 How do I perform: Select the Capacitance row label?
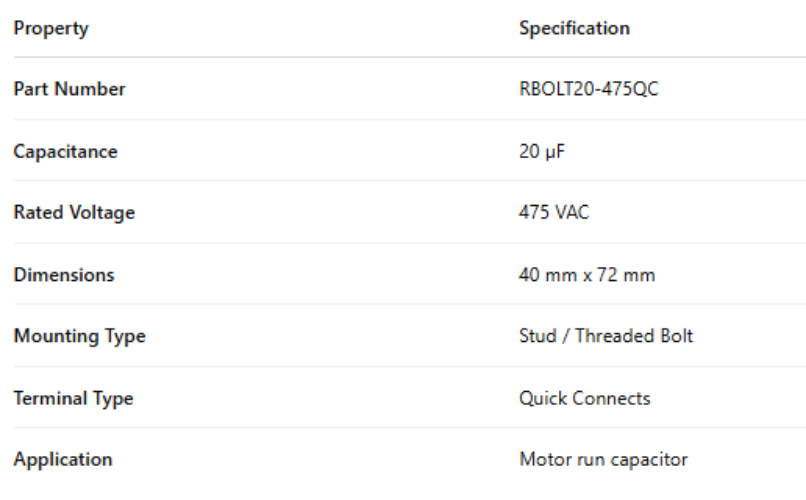click(x=65, y=152)
